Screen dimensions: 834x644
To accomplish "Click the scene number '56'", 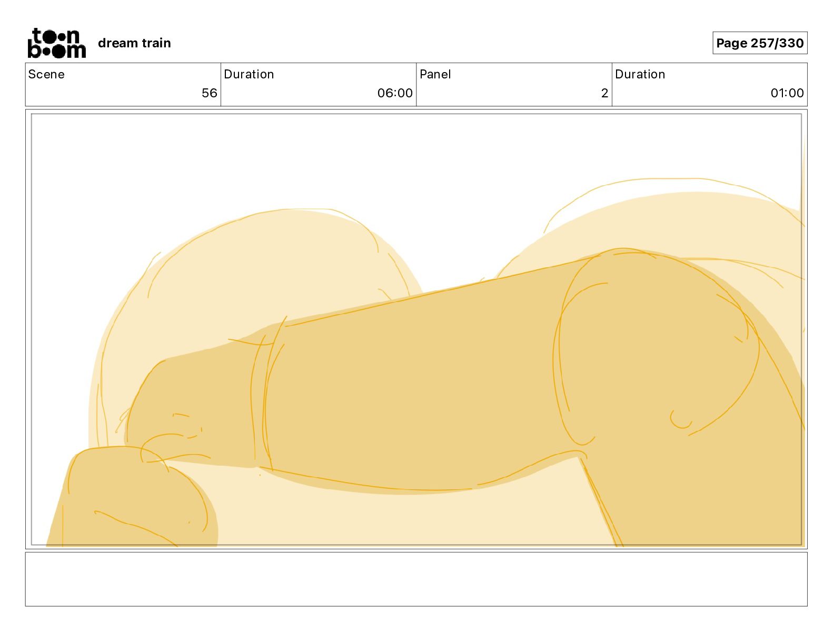I will [x=209, y=93].
